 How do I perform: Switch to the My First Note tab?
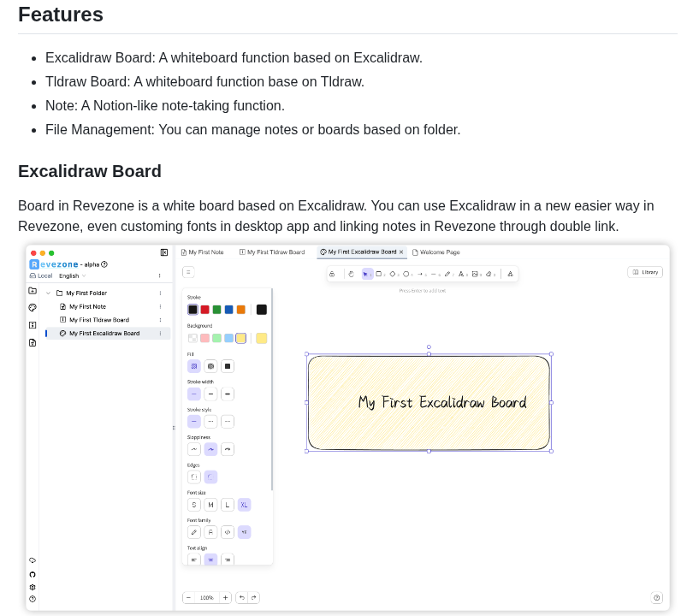pyautogui.click(x=203, y=252)
